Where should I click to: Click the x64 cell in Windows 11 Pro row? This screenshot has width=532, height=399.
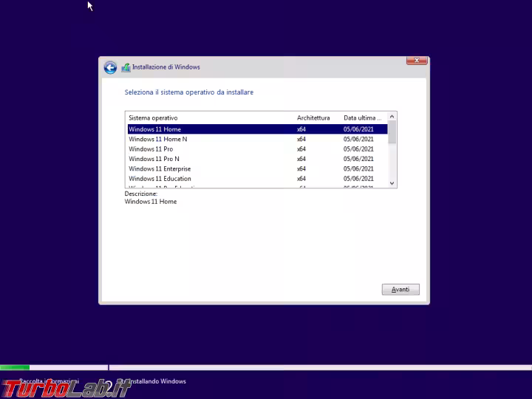pos(301,149)
